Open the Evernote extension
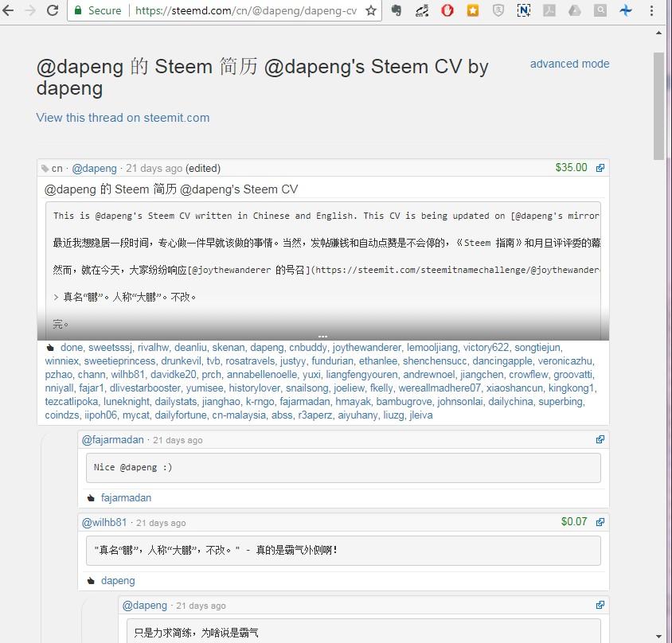 tap(397, 10)
